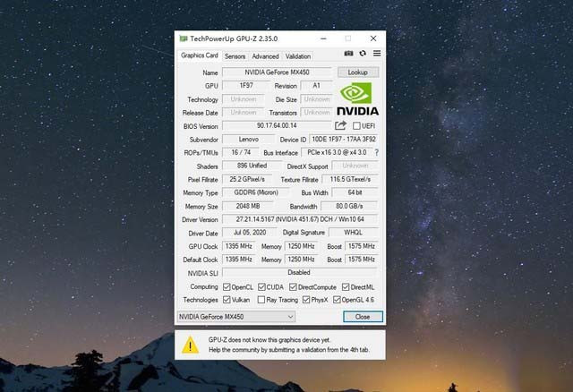This screenshot has width=573, height=392.
Task: Click the Bus Interface question mark icon
Action: pos(376,153)
